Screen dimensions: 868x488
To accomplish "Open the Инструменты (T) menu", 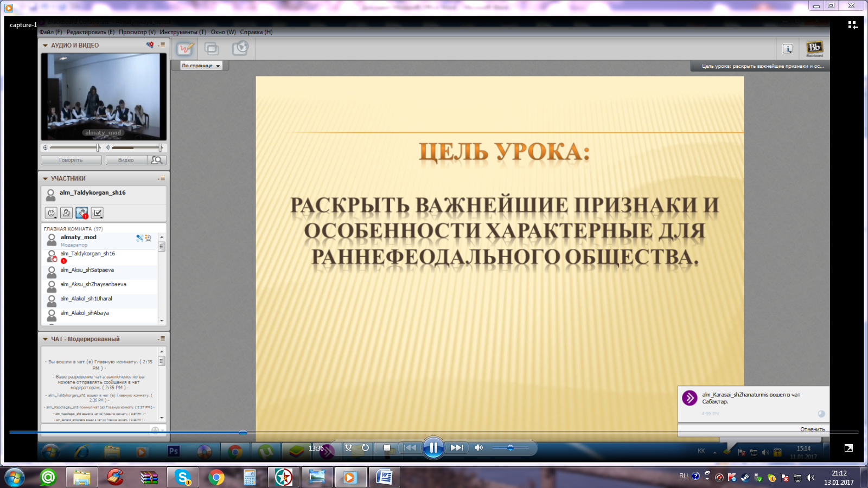I will [x=183, y=32].
